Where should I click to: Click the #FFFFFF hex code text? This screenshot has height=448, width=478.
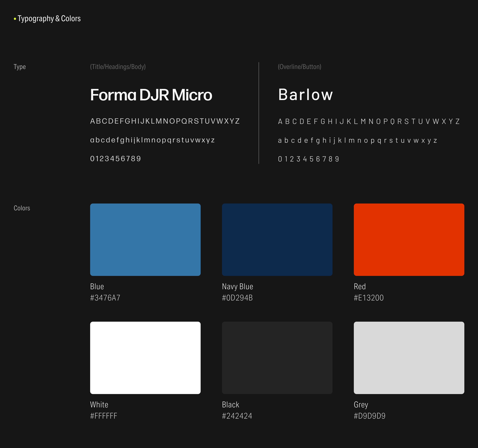pyautogui.click(x=104, y=416)
